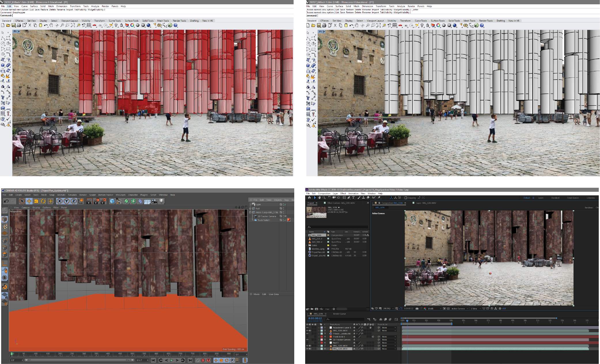This screenshot has width=600, height=364.
Task: Click the Cinema 4D Rotate tool
Action: tap(43, 201)
